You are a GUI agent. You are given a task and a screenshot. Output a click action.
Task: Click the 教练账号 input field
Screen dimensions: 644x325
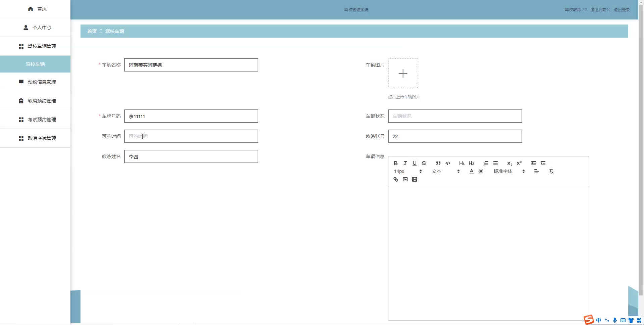coord(455,136)
